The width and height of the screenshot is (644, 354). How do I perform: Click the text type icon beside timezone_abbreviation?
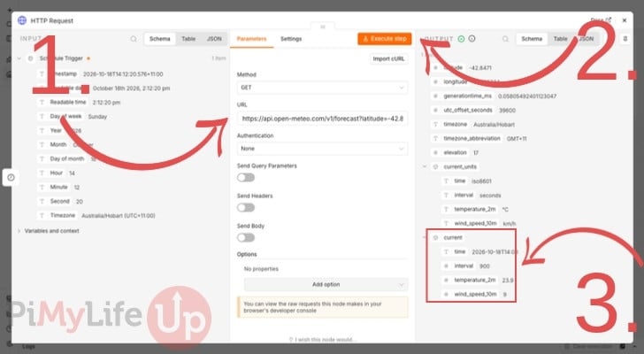pyautogui.click(x=435, y=138)
